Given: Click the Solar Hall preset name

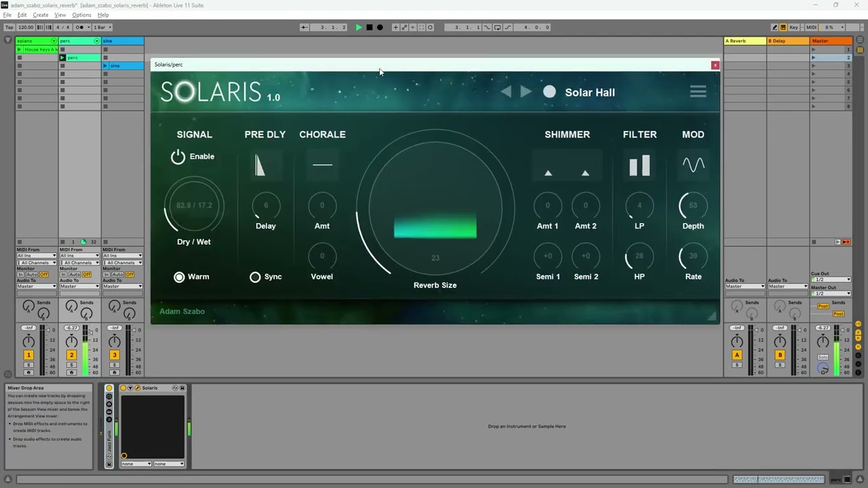Looking at the screenshot, I should [590, 92].
